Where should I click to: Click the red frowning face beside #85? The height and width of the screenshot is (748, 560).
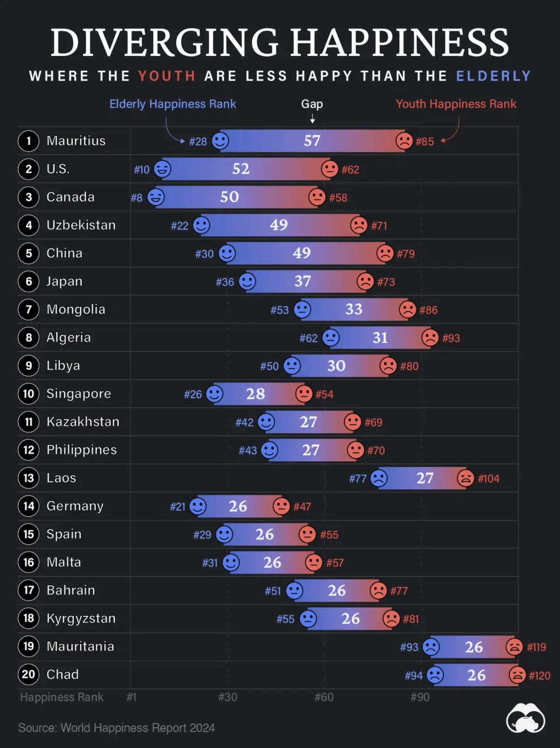[x=404, y=141]
